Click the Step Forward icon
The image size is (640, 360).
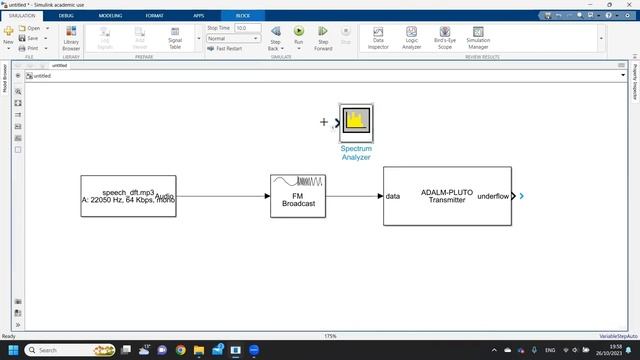323,31
